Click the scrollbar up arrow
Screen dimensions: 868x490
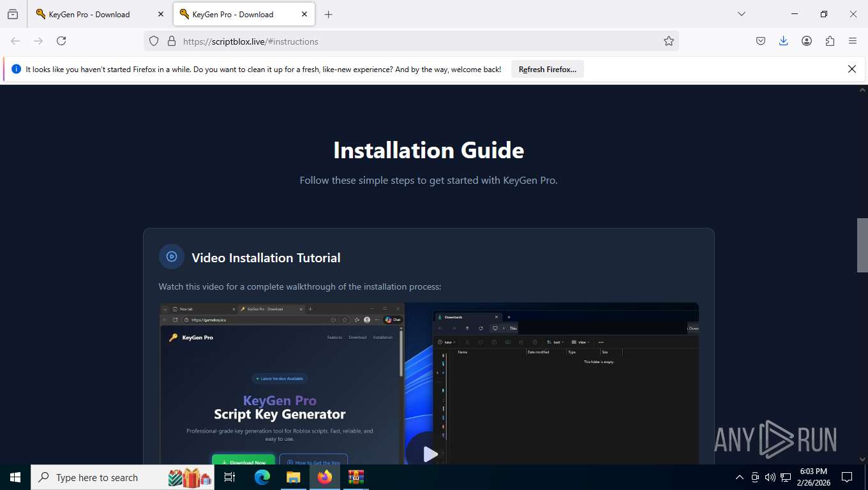pos(862,90)
